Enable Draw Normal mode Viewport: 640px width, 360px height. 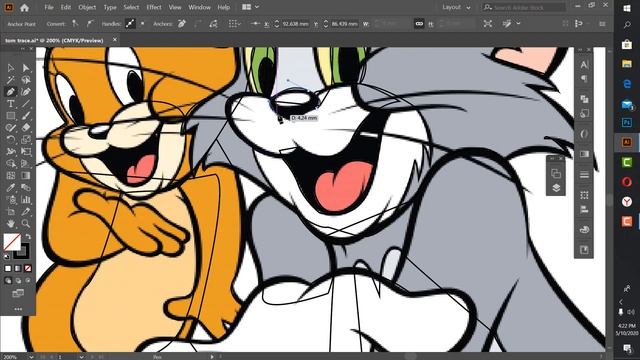point(8,280)
